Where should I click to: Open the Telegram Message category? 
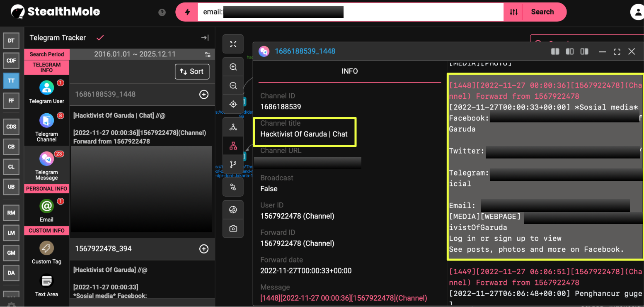[46, 166]
